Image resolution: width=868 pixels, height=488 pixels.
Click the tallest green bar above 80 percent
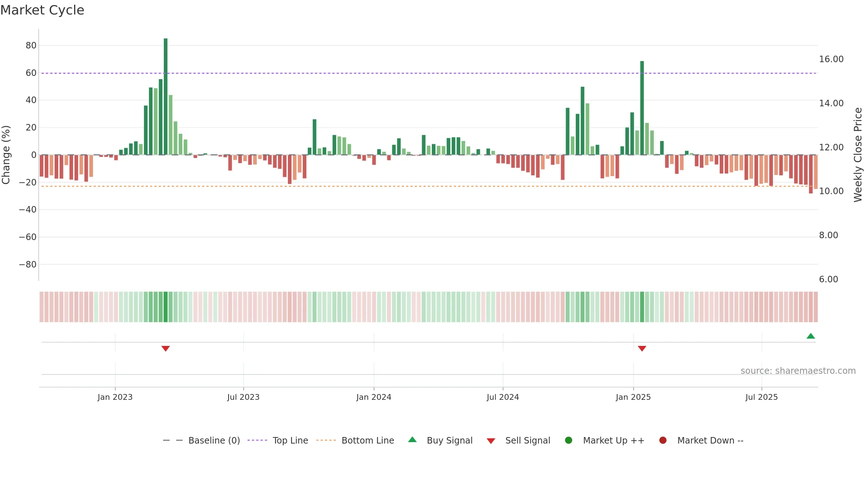[166, 97]
